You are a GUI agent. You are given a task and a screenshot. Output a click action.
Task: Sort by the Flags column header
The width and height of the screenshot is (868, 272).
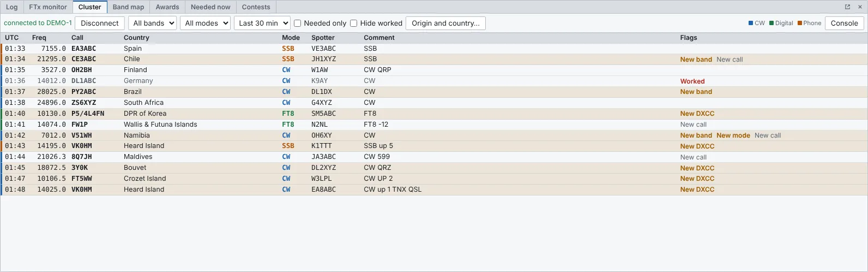pos(689,38)
